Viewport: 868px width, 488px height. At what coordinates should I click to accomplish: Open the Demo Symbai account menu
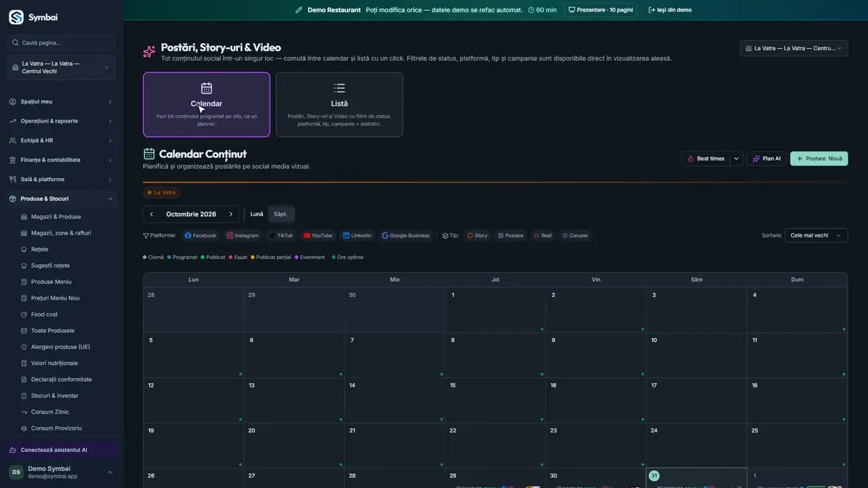tap(61, 472)
